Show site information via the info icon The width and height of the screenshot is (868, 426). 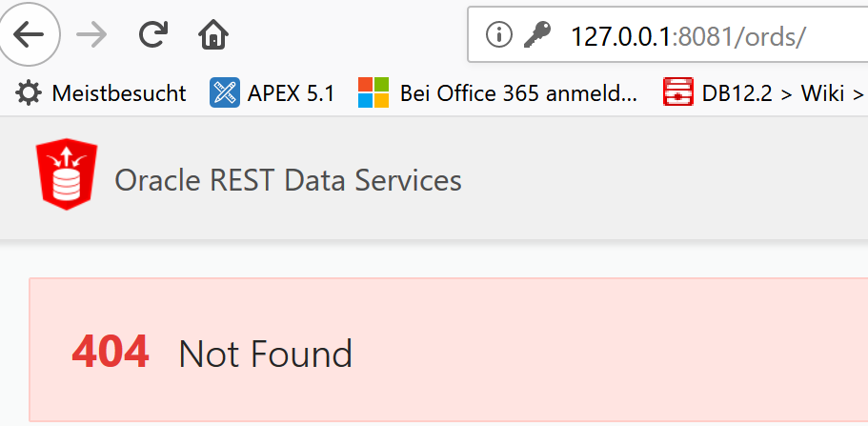[498, 35]
